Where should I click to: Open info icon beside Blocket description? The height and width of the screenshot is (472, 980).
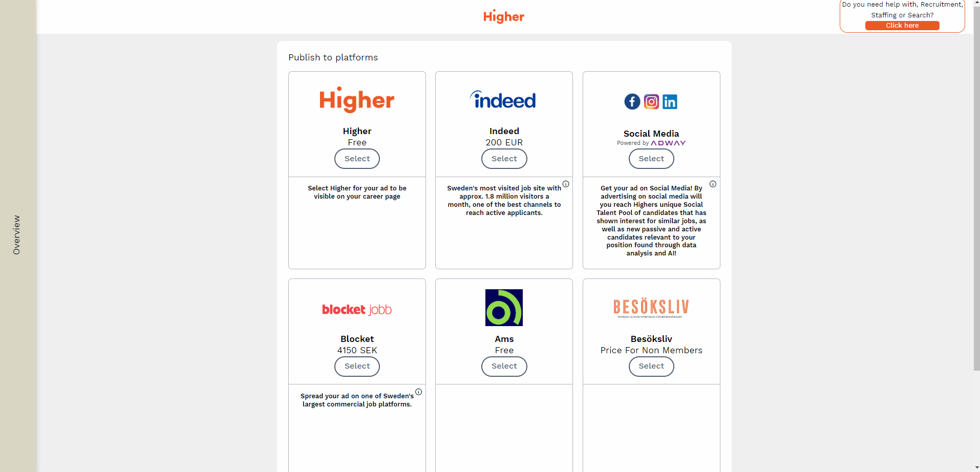(418, 392)
